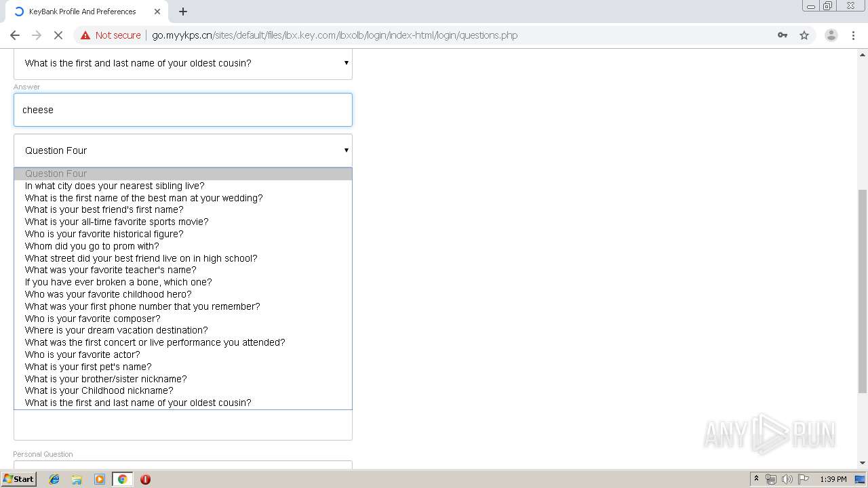Select 'Who is your favorite actor?'
Viewport: 868px width, 488px height.
[x=183, y=354]
